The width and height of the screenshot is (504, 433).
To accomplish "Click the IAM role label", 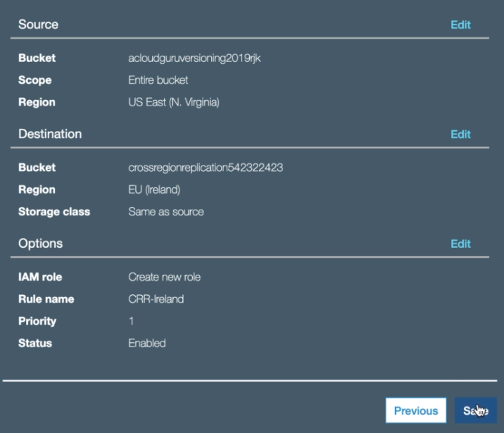I will click(40, 277).
